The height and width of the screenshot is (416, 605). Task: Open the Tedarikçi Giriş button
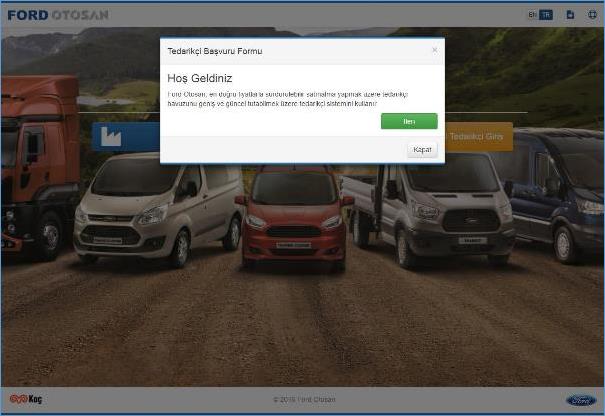[479, 137]
